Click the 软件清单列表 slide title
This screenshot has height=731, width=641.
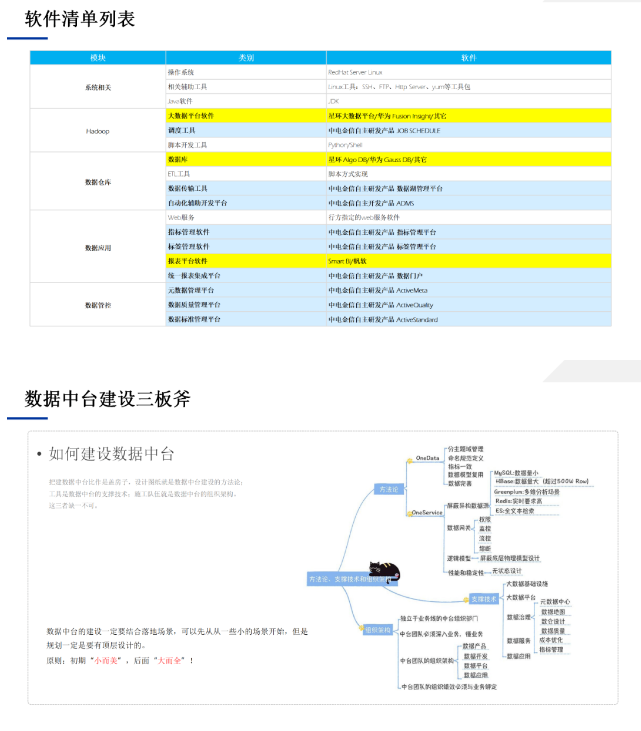(x=80, y=19)
